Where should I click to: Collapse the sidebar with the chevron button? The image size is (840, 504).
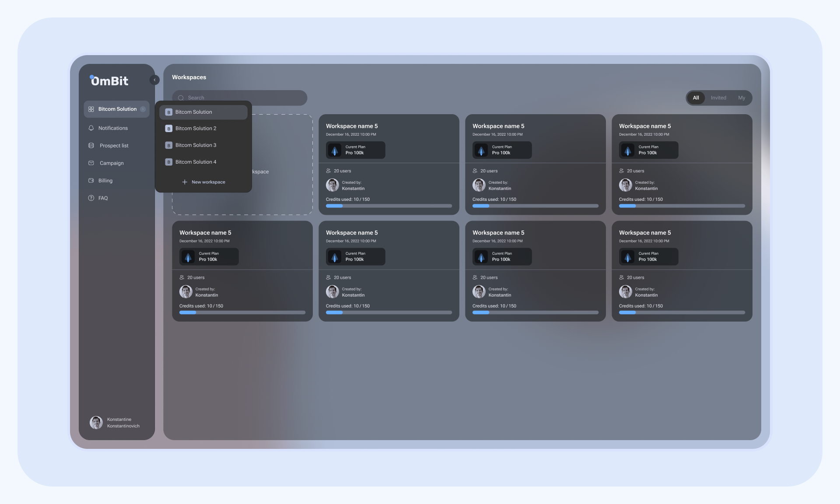tap(154, 80)
